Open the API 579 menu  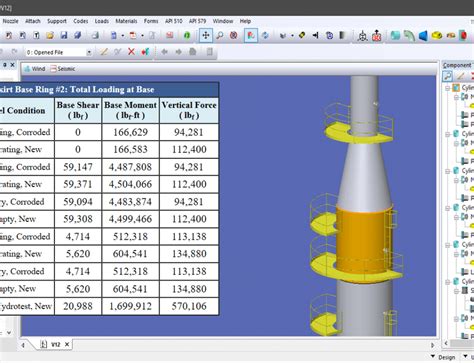(x=198, y=21)
